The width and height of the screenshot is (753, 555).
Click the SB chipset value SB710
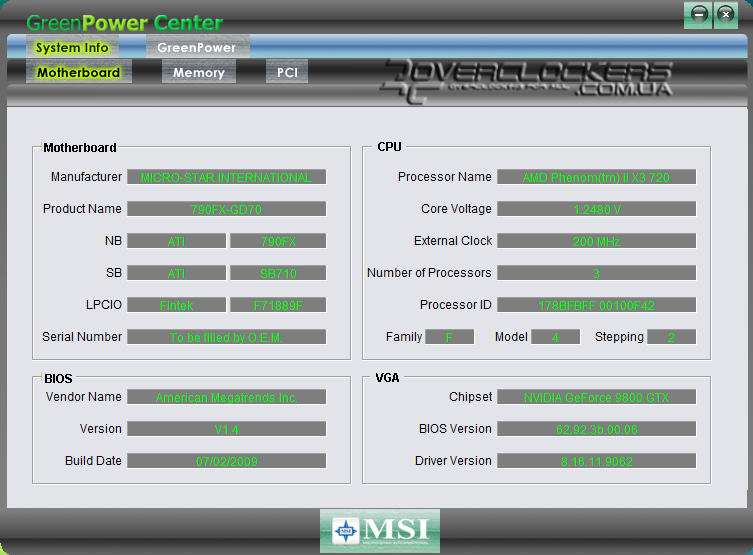pyautogui.click(x=278, y=273)
